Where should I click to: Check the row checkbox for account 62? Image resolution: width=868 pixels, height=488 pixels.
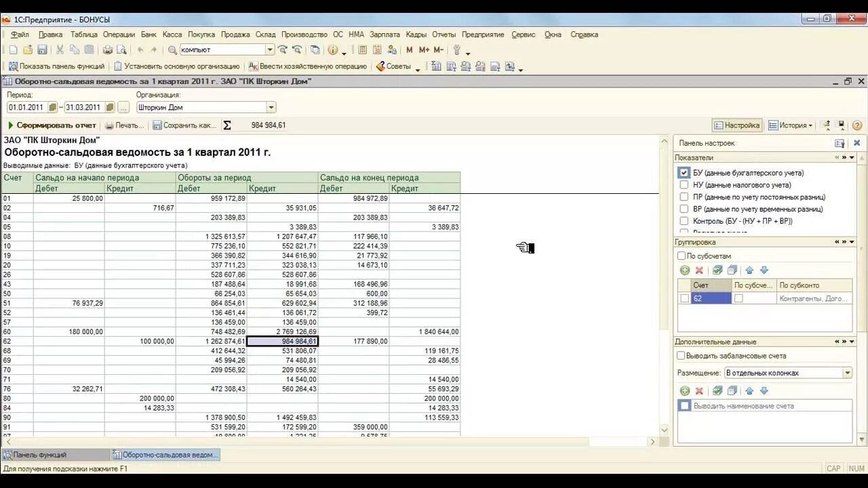684,298
